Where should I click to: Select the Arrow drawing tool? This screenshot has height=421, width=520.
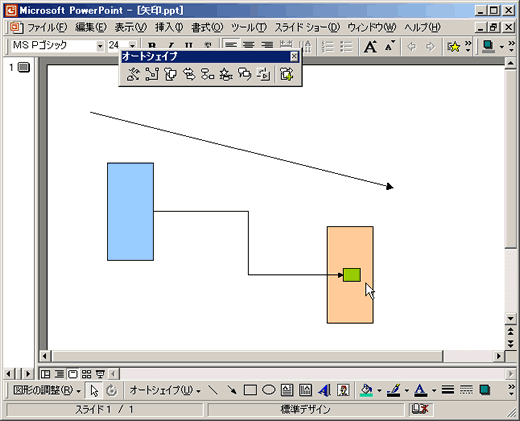click(x=232, y=390)
